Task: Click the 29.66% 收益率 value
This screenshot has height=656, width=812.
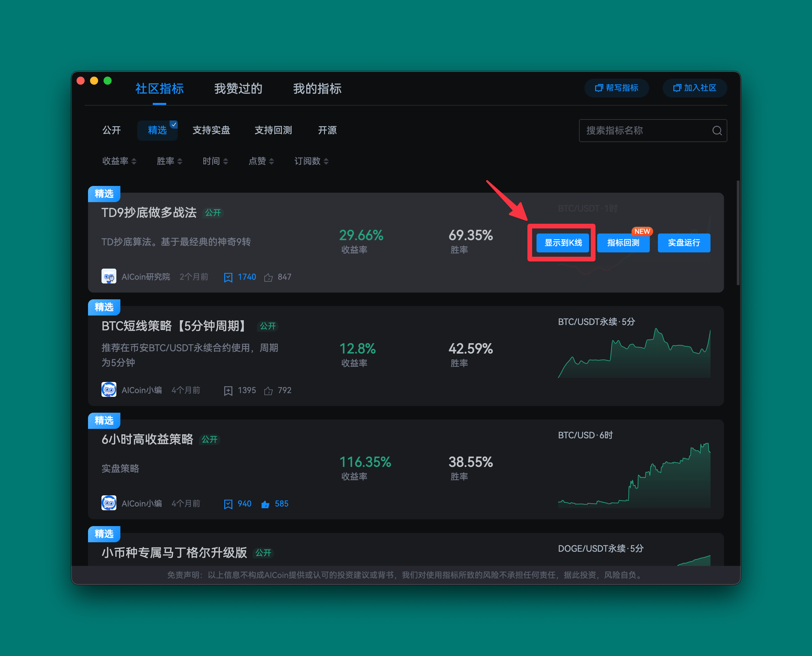Action: click(x=361, y=236)
